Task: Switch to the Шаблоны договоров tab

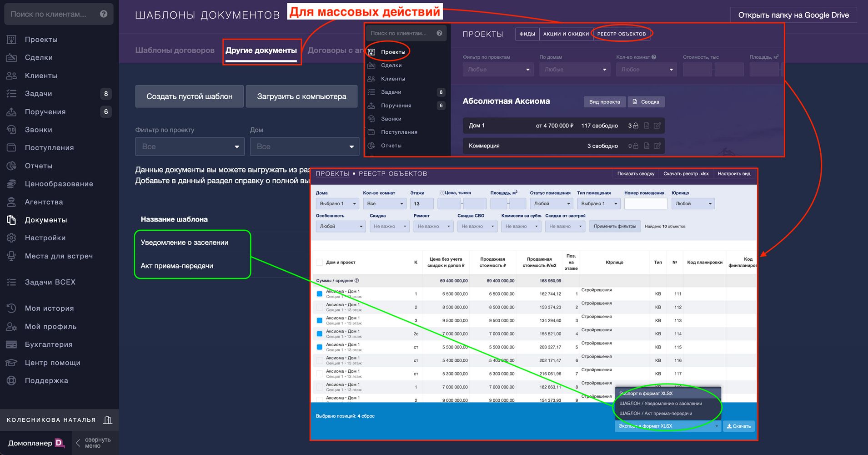Action: click(175, 51)
